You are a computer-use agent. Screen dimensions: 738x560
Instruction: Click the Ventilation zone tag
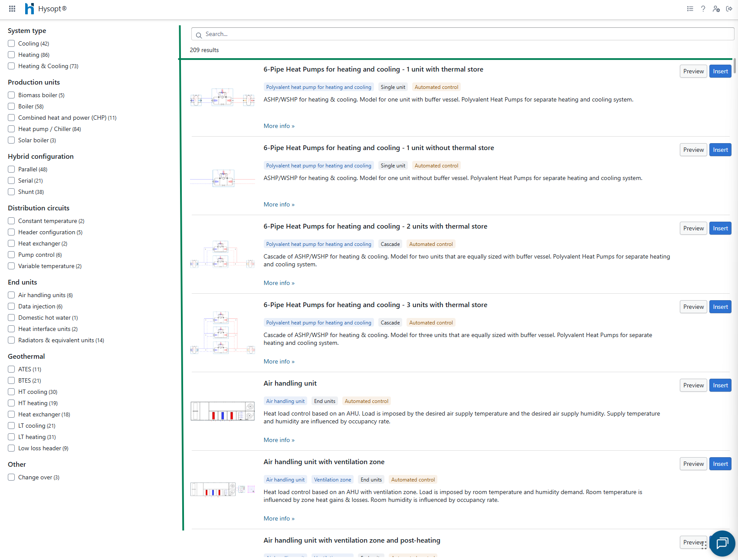(x=332, y=480)
